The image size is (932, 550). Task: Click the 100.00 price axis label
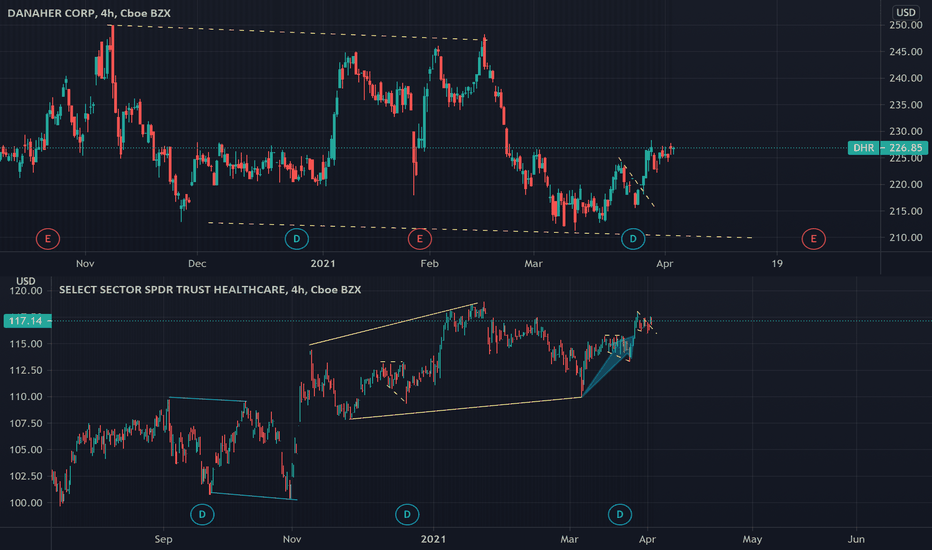point(26,502)
